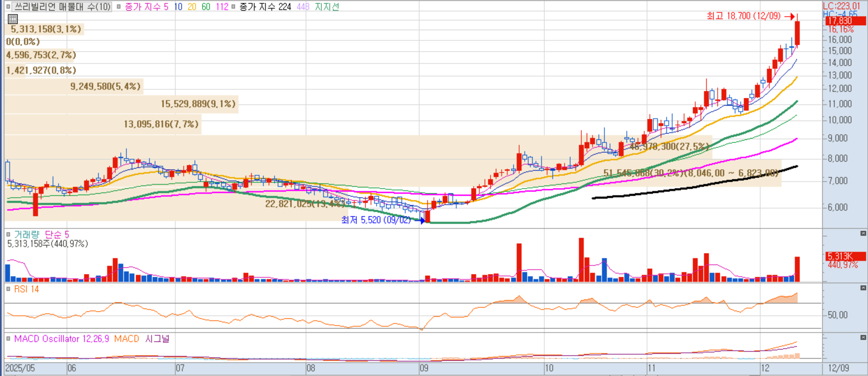Screen dimensions: 868x376
Task: Click the 5,313,158(3.1%) volume profile bar
Action: tap(44, 29)
